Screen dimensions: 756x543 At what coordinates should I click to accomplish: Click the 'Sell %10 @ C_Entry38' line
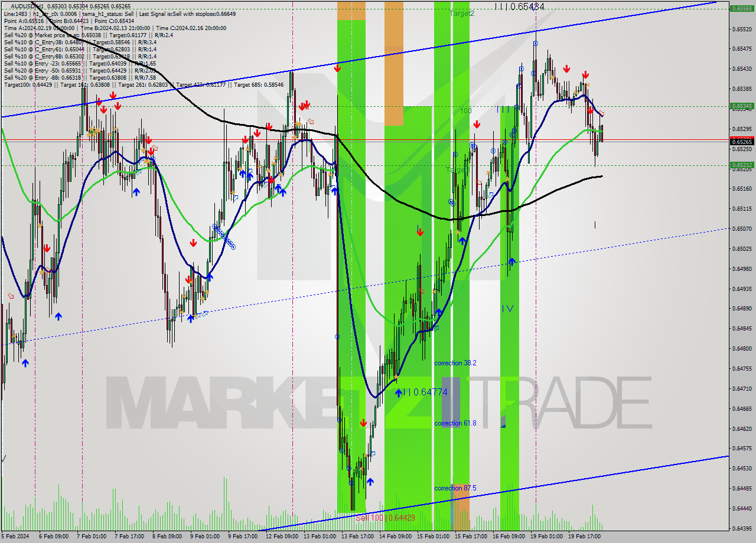click(80, 42)
